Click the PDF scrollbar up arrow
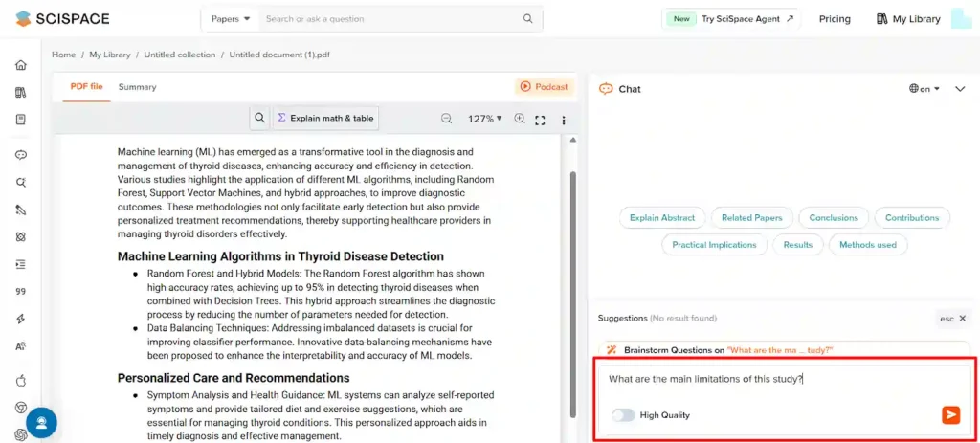 (x=573, y=140)
